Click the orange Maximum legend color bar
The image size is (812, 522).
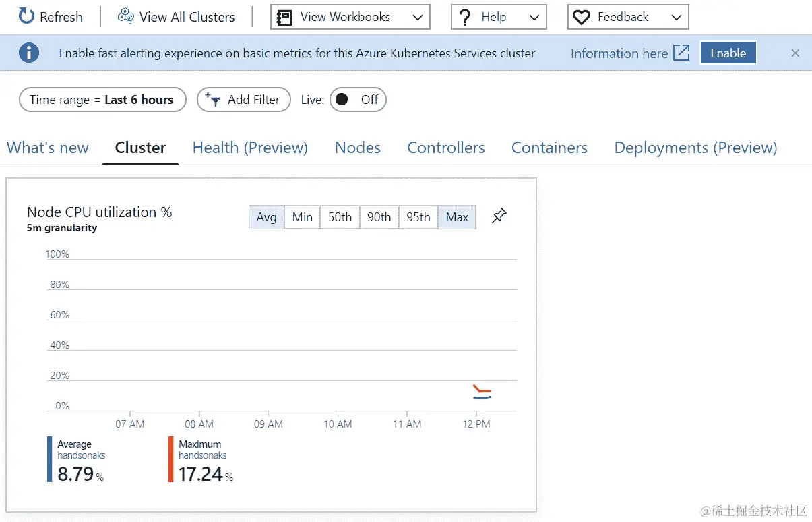pos(170,459)
